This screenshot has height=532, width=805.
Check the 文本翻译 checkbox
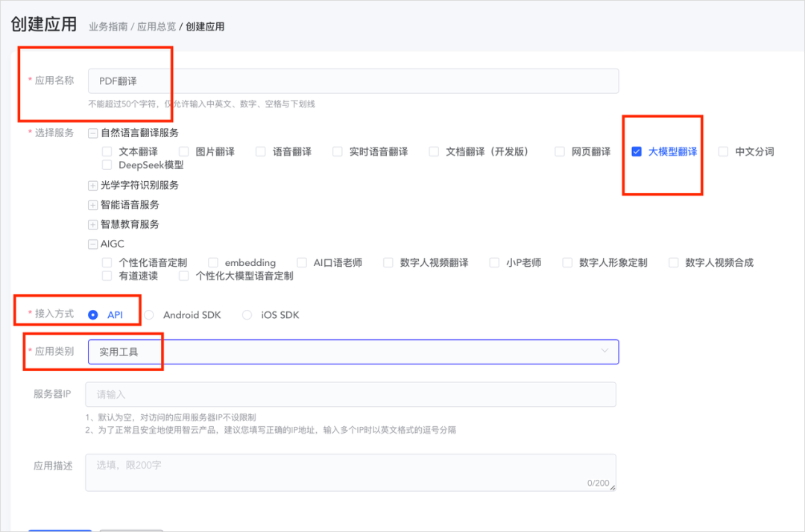107,151
